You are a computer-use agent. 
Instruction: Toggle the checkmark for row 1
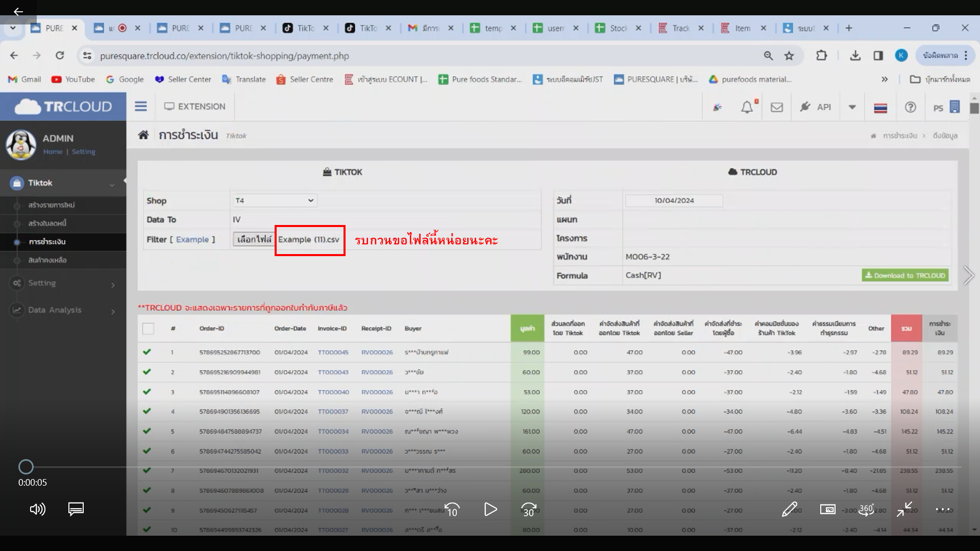click(147, 352)
